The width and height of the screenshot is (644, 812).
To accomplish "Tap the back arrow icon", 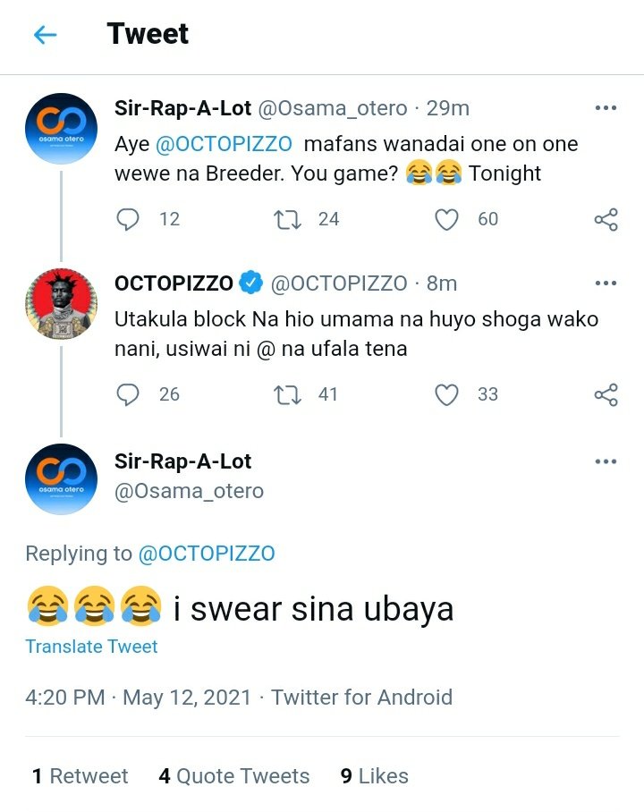I will pyautogui.click(x=45, y=35).
